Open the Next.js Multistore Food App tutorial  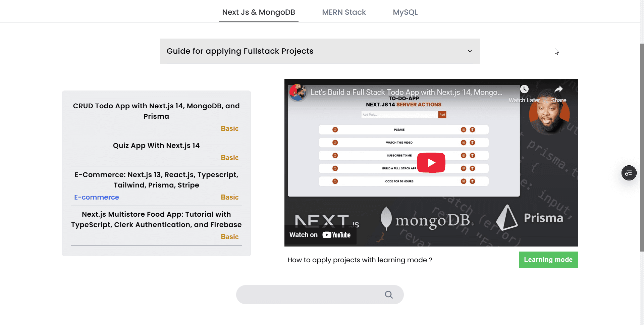[x=156, y=219]
